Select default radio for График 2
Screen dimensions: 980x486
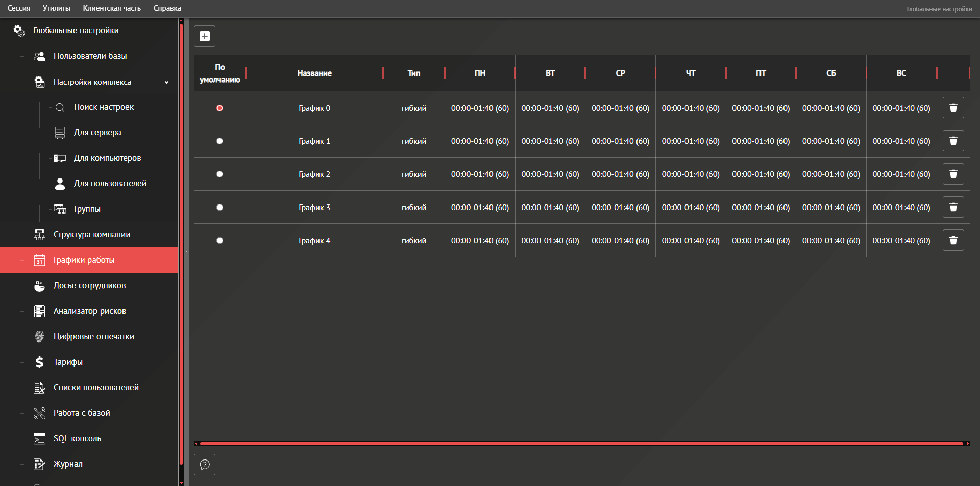(219, 174)
